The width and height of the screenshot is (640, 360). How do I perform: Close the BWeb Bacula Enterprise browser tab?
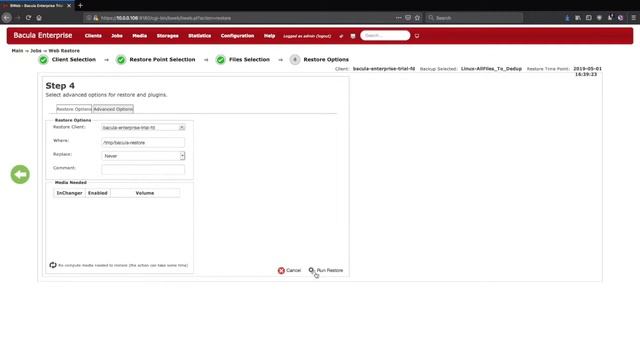pyautogui.click(x=69, y=6)
